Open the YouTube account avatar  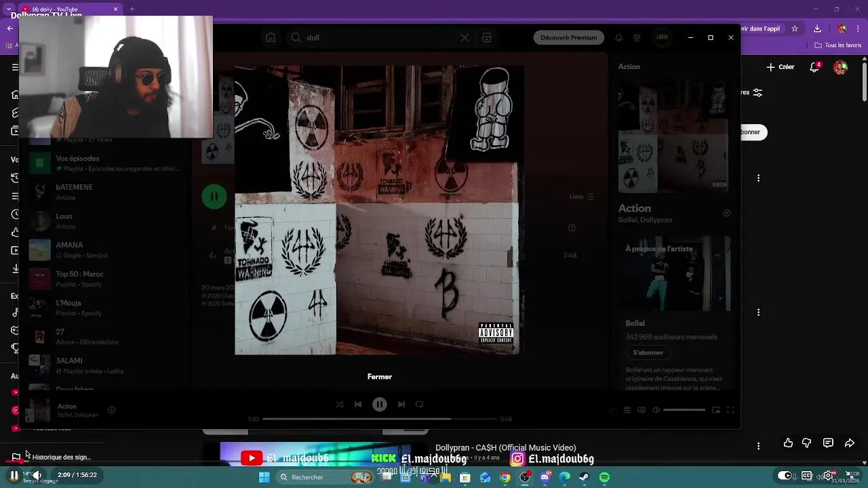(x=840, y=67)
